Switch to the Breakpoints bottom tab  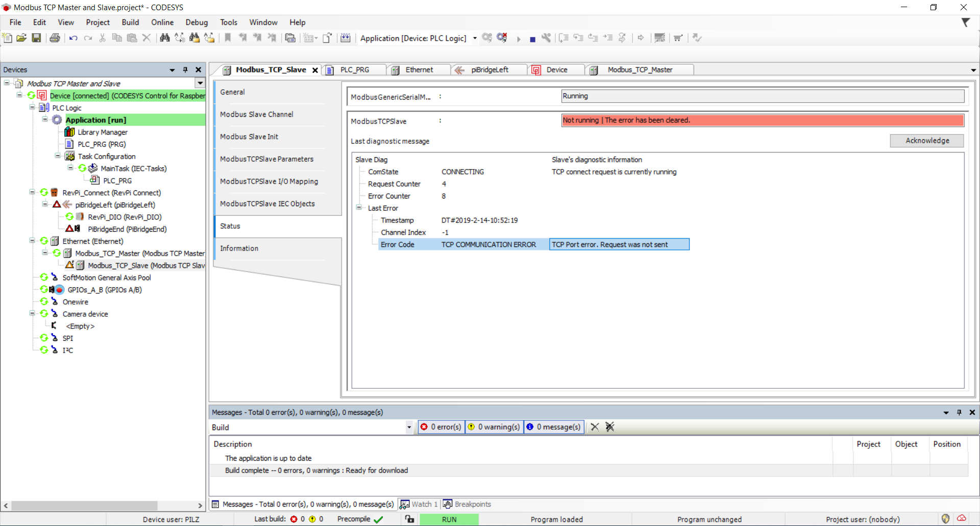467,504
